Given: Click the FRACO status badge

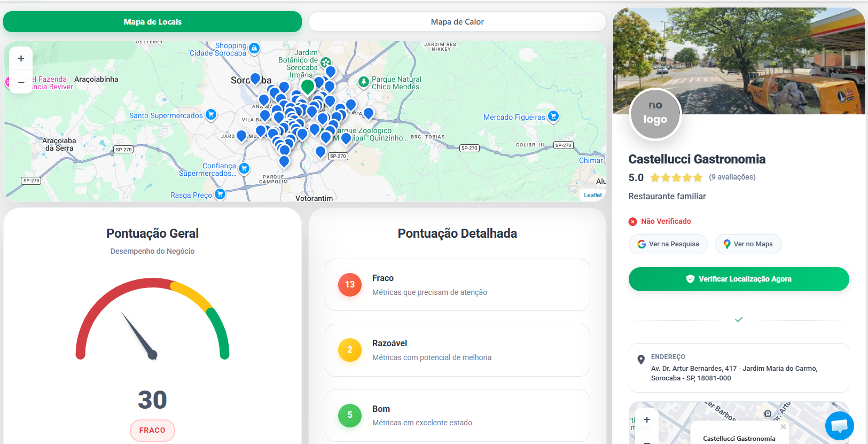Looking at the screenshot, I should pyautogui.click(x=152, y=431).
